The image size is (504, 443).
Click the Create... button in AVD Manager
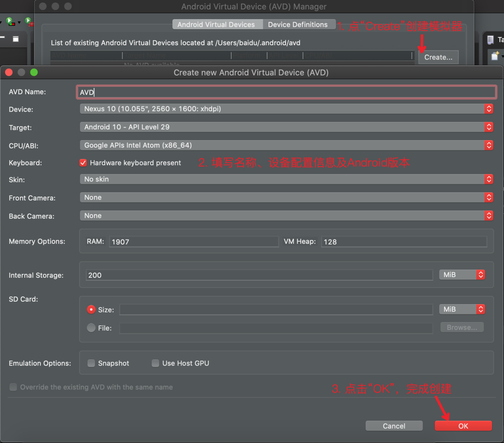[438, 57]
